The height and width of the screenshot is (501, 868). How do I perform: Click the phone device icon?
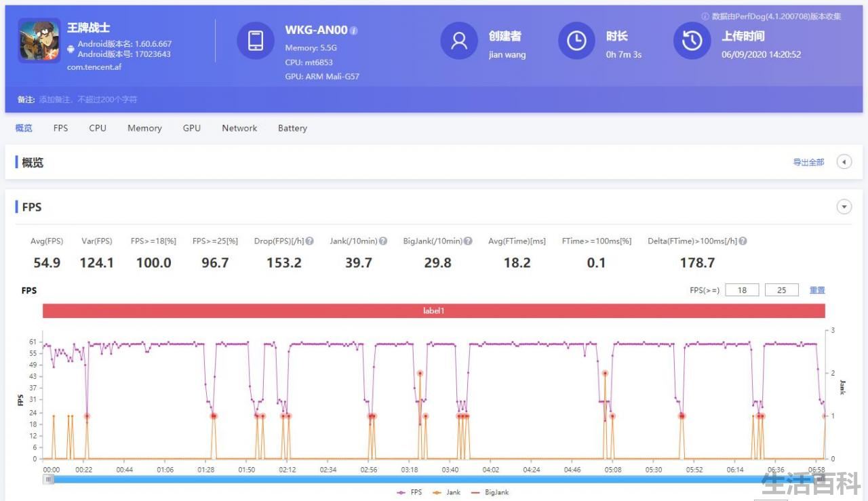256,41
